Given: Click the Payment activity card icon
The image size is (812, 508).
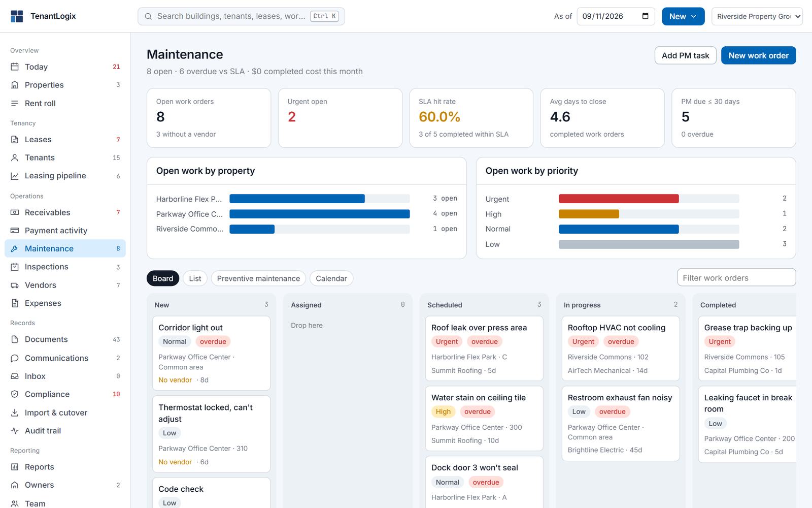Looking at the screenshot, I should 15,230.
